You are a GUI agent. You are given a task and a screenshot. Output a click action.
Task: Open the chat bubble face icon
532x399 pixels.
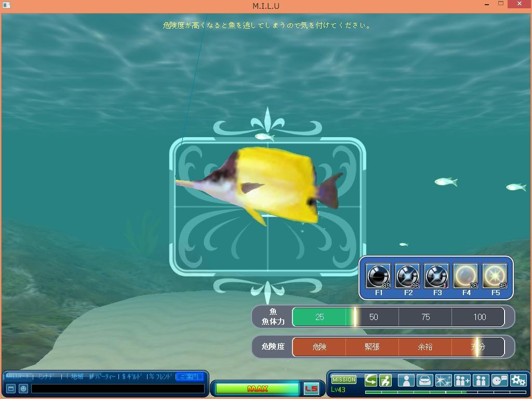[x=499, y=380]
